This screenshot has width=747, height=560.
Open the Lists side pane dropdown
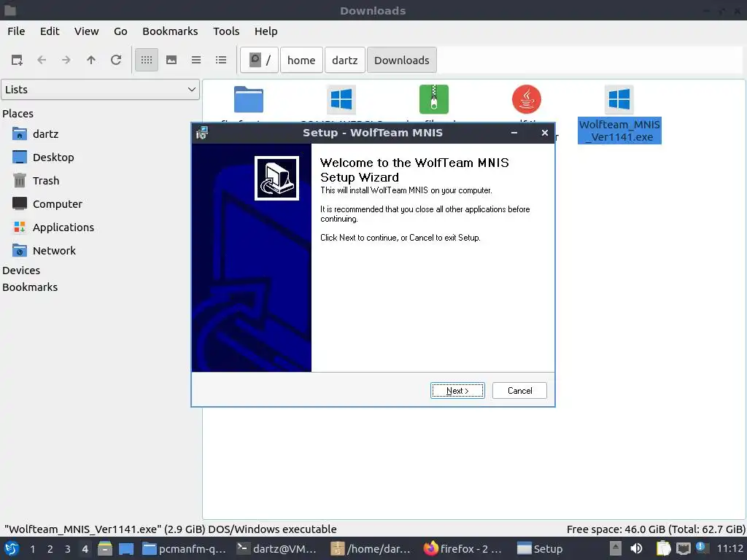tap(100, 90)
